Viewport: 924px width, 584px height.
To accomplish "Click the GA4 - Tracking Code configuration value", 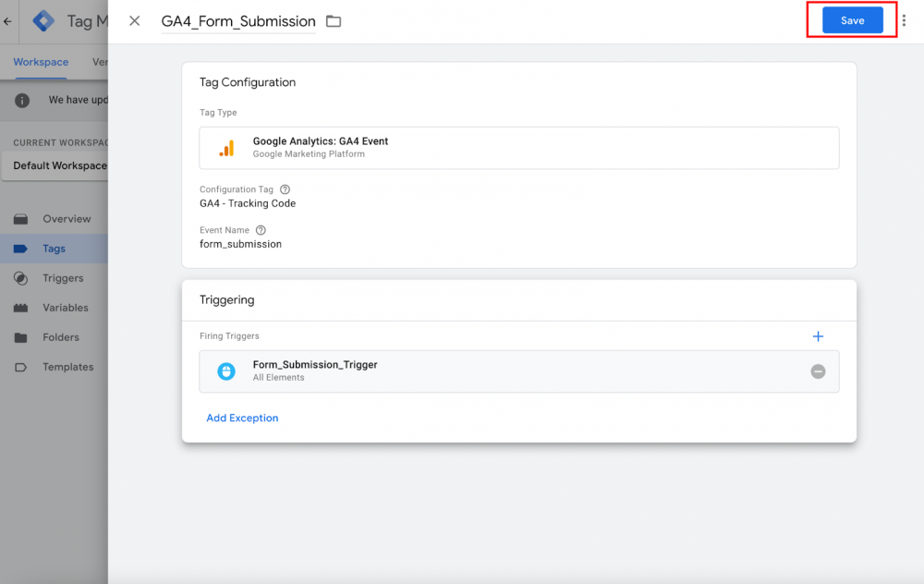I will (x=248, y=203).
